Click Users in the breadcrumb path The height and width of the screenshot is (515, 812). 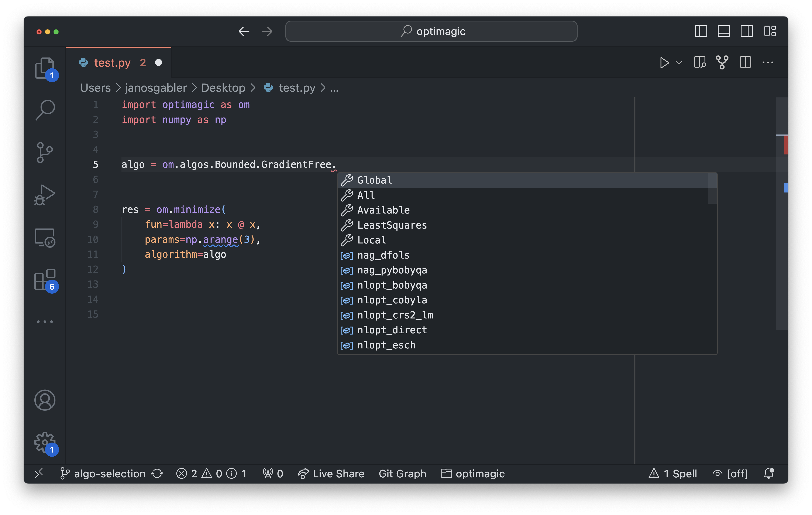coord(95,88)
